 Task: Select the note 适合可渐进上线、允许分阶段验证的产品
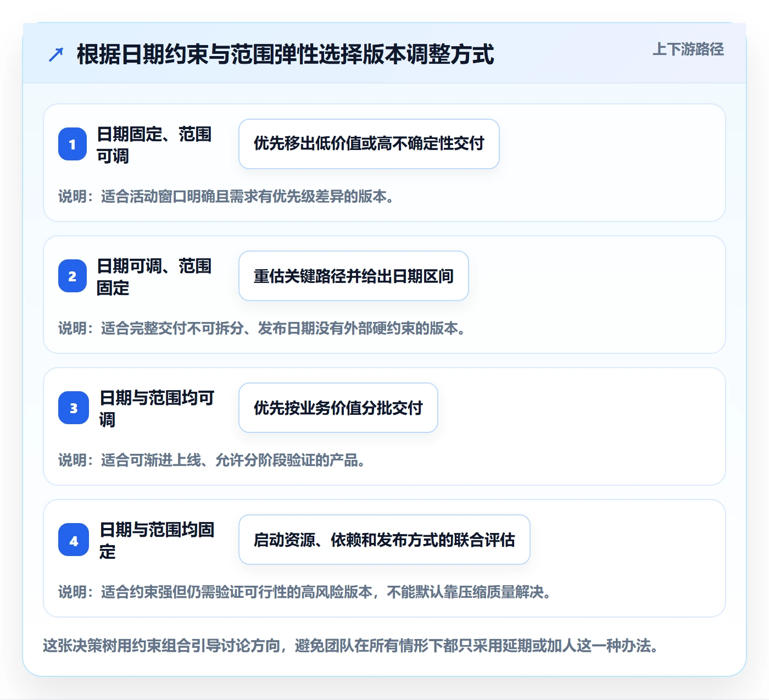click(212, 460)
